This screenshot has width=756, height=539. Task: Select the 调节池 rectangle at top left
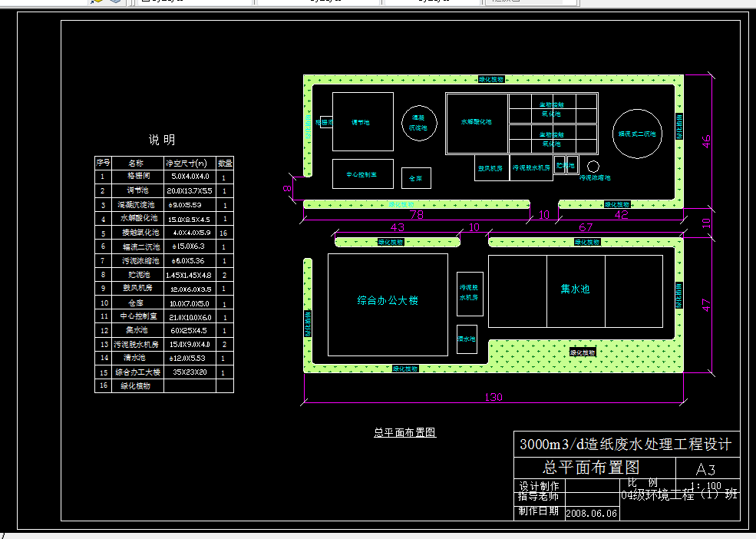(x=361, y=121)
